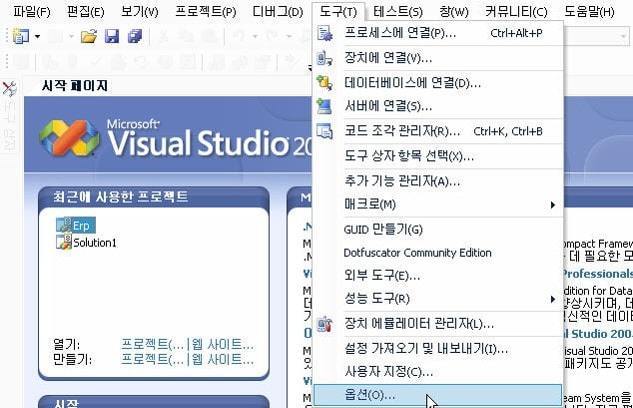The image size is (633, 408).
Task: Open the 도움말(H) menu
Action: pos(589,11)
